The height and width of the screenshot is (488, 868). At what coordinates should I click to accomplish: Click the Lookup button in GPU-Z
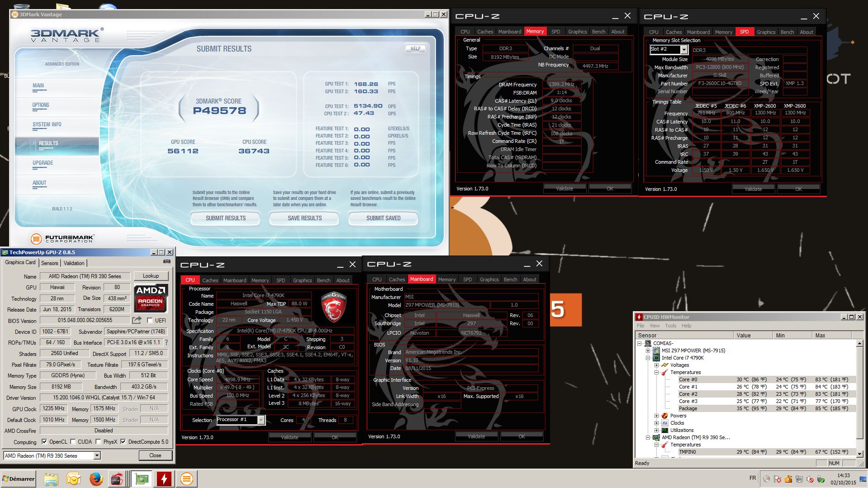[x=151, y=276]
